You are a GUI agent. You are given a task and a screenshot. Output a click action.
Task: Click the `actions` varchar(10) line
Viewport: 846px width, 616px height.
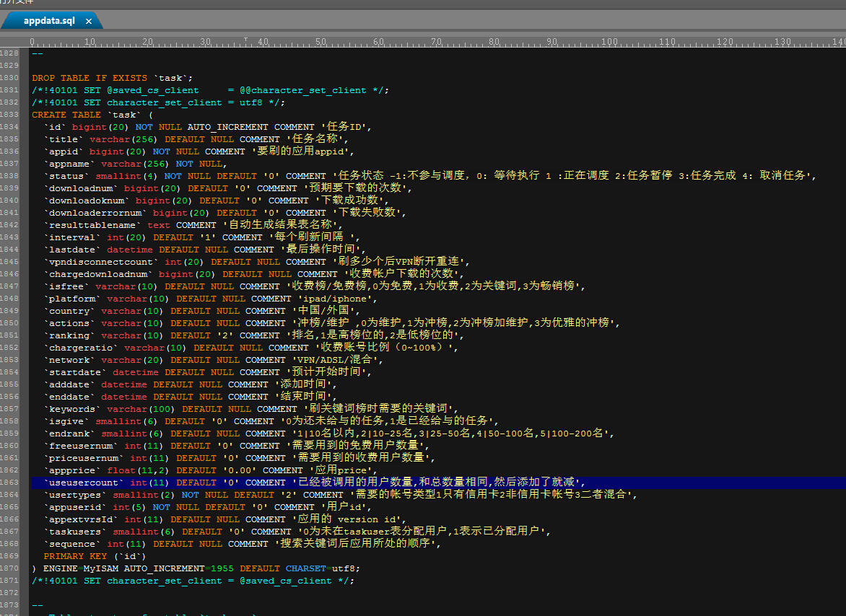pyautogui.click(x=332, y=323)
